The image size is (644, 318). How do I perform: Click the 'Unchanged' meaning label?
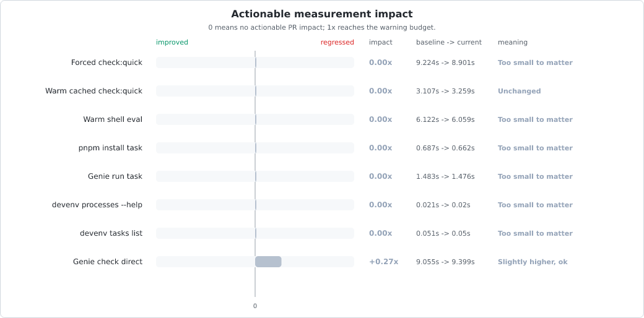click(x=519, y=91)
